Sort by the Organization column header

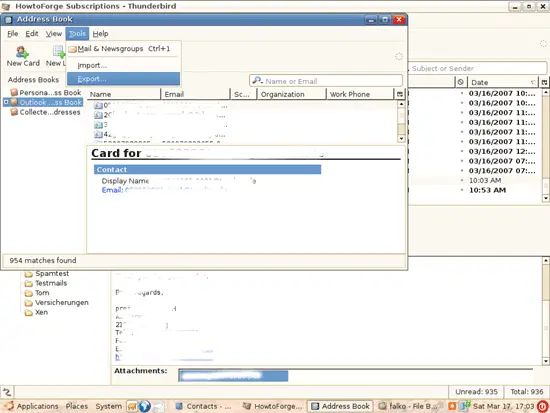tap(292, 94)
